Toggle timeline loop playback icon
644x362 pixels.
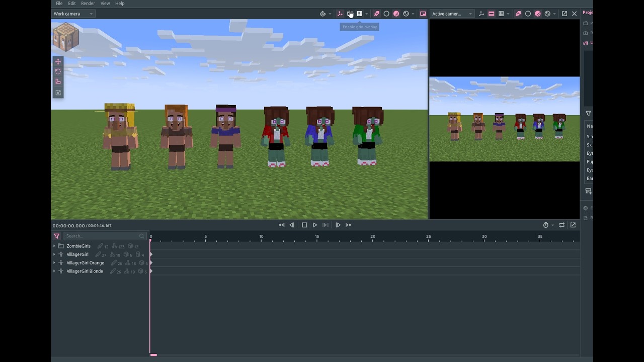(x=561, y=225)
